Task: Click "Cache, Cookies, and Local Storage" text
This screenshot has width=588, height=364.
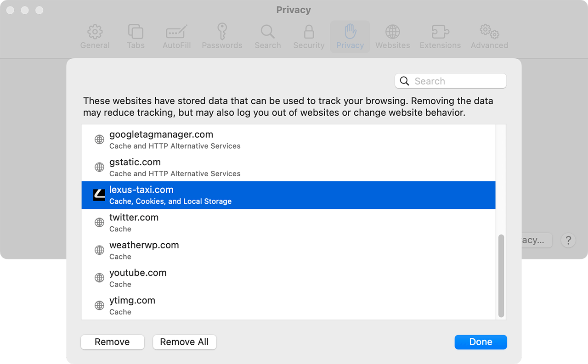Action: pos(170,202)
